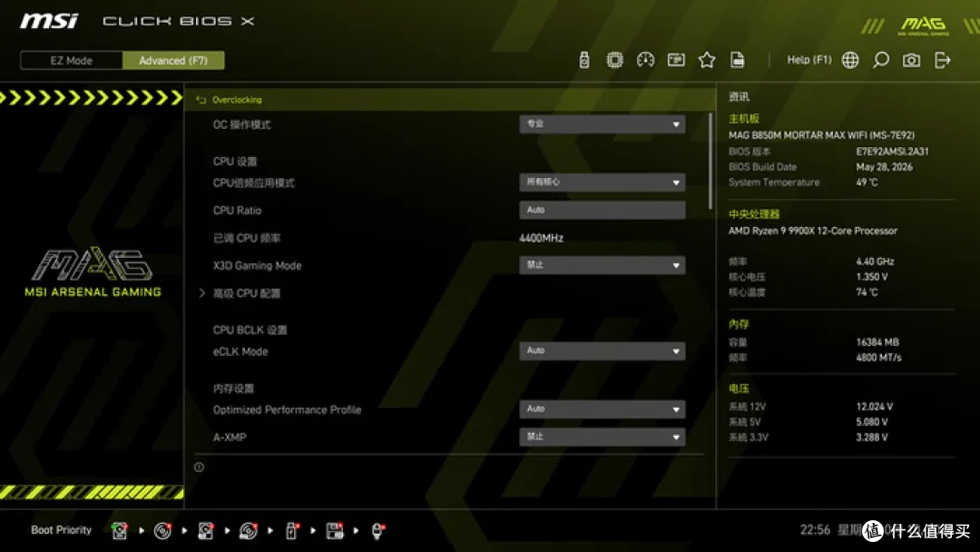The width and height of the screenshot is (980, 552).
Task: Click May 28, 2026 build date
Action: [x=885, y=167]
